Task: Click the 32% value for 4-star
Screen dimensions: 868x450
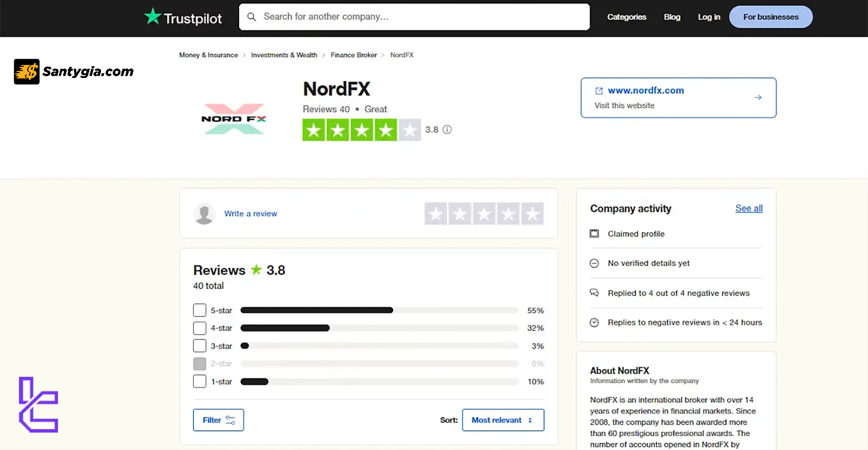Action: coord(536,328)
